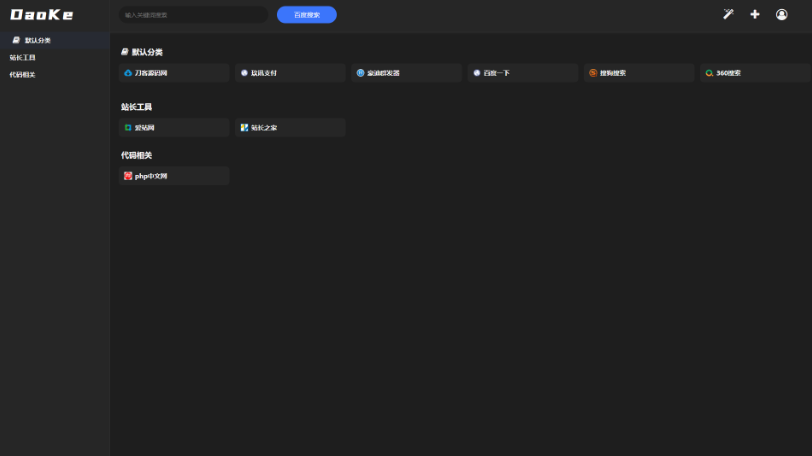
Task: Click the php中文网 red icon
Action: pyautogui.click(x=128, y=176)
